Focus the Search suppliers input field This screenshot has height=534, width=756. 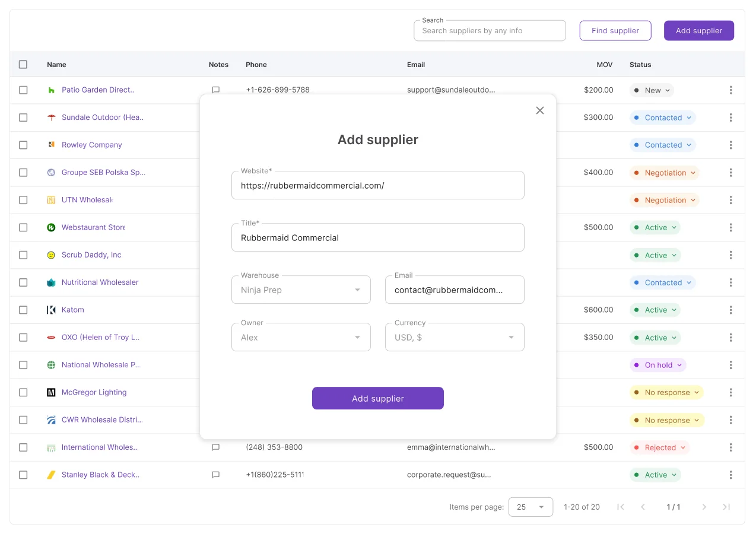490,31
